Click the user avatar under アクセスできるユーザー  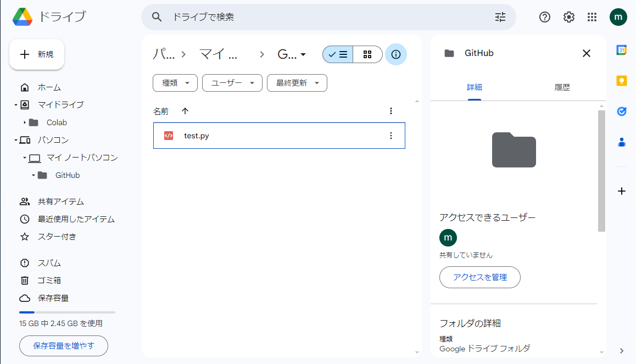click(448, 238)
